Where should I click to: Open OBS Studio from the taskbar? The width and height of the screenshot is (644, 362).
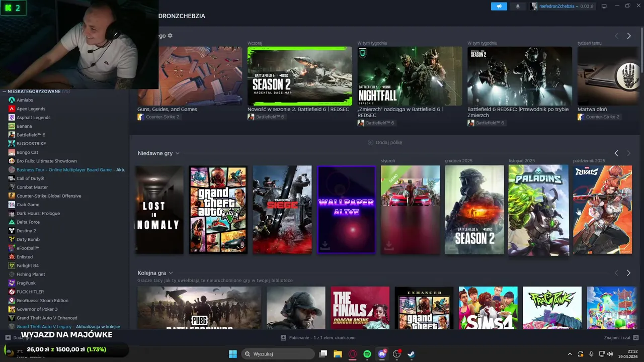click(396, 354)
